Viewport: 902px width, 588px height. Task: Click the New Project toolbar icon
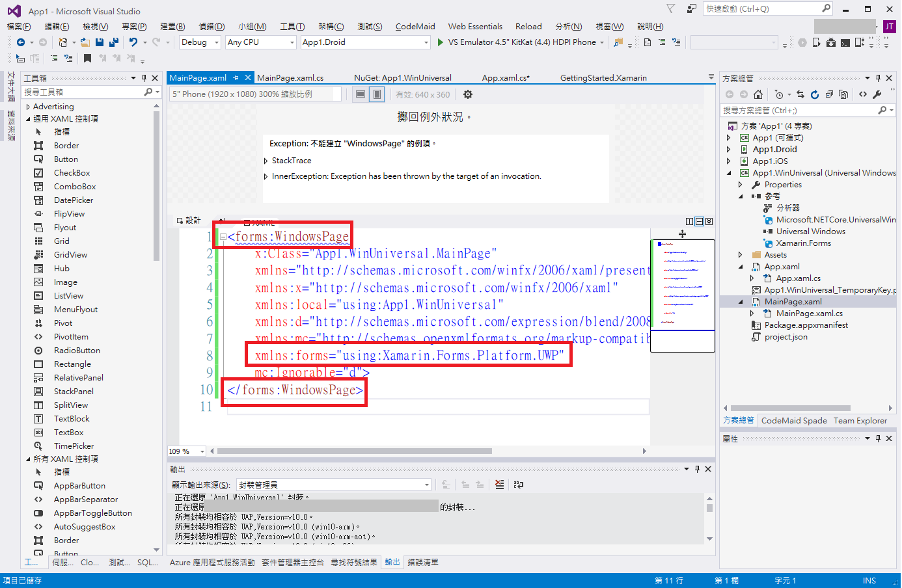coord(62,42)
